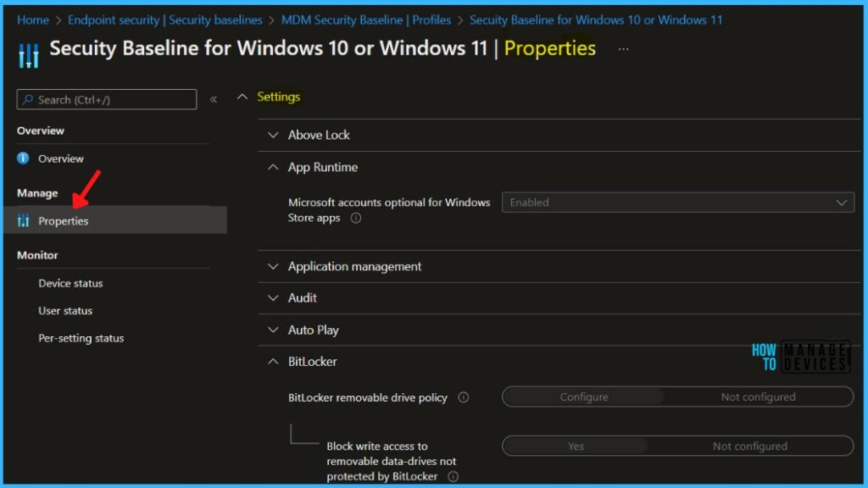The image size is (868, 488).
Task: Open the ellipsis more options menu
Action: tap(623, 48)
